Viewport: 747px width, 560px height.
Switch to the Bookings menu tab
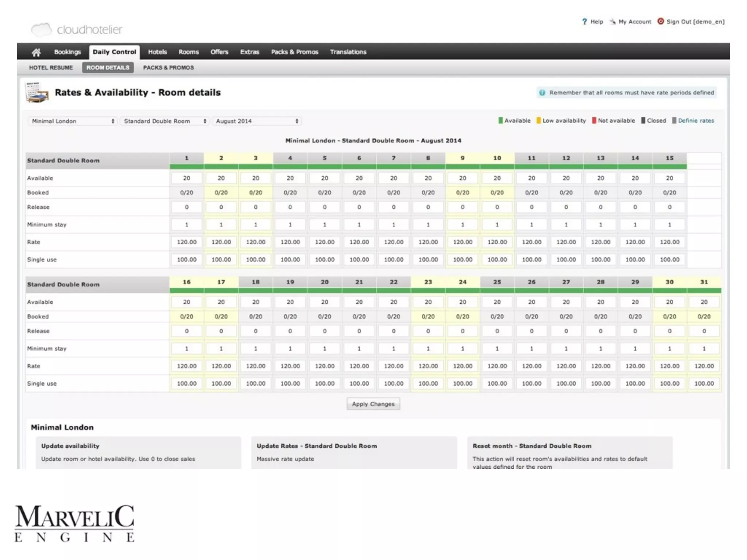(x=67, y=52)
